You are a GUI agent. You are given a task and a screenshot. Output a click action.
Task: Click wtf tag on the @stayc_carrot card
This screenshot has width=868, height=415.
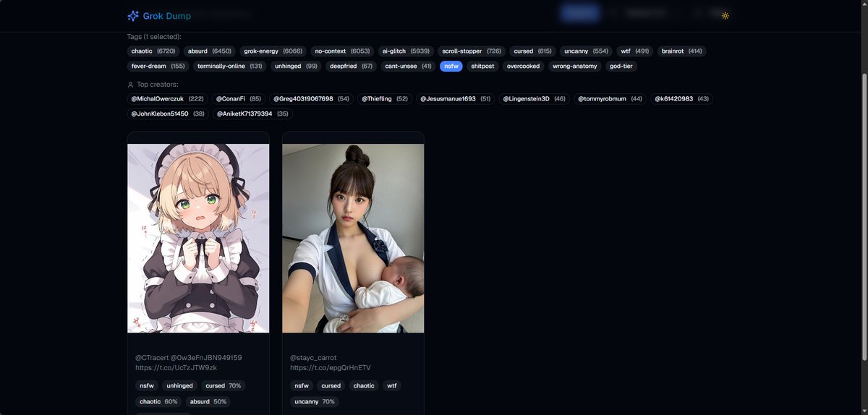[x=392, y=385]
